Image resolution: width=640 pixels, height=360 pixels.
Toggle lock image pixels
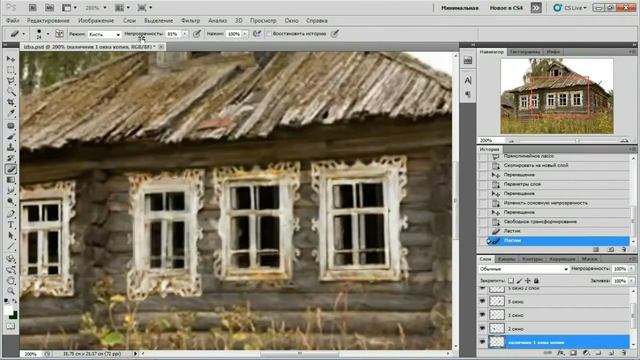point(519,281)
